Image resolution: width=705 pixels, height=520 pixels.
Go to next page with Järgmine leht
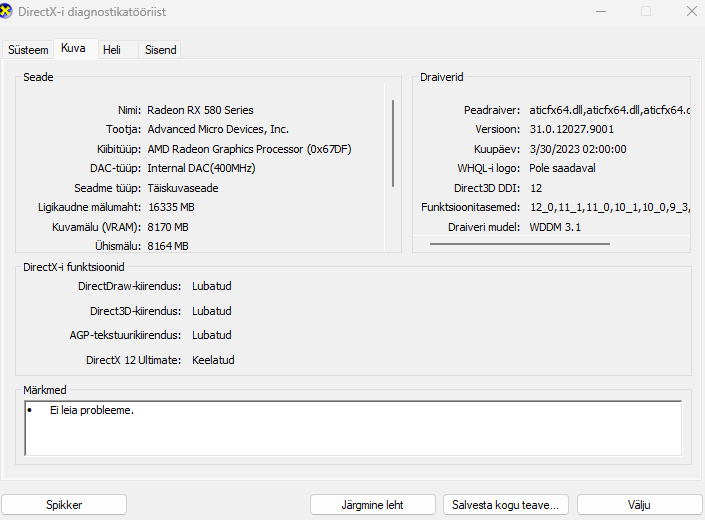tap(373, 505)
